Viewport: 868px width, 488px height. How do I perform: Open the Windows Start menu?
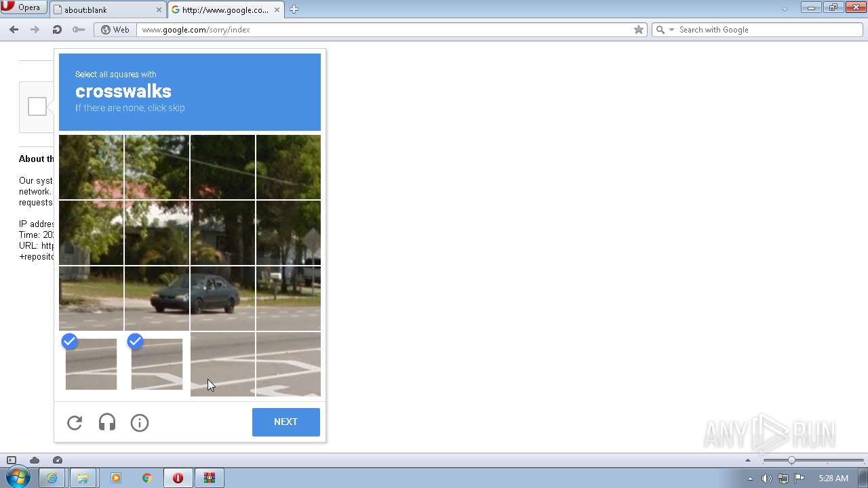pos(17,478)
